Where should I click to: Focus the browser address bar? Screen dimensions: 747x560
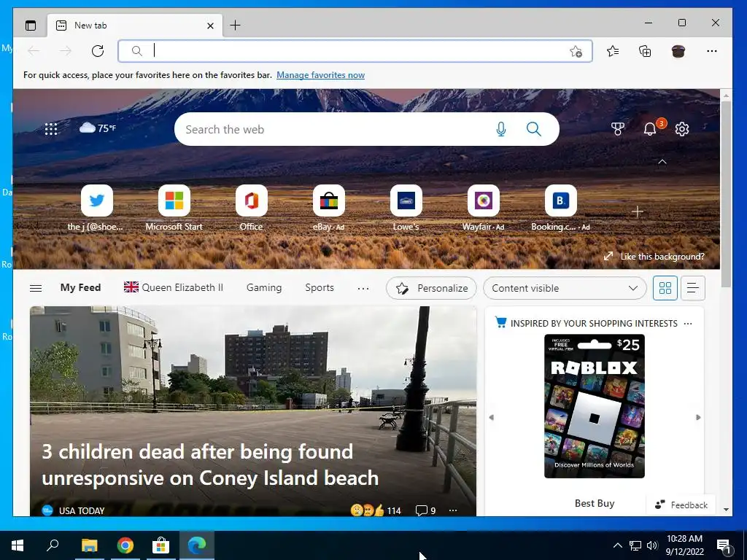click(x=355, y=51)
